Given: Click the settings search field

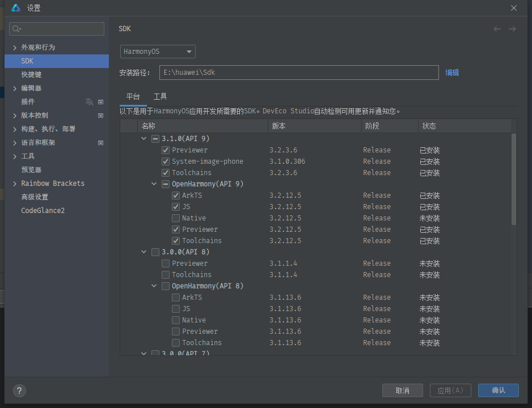Looking at the screenshot, I should [57, 29].
